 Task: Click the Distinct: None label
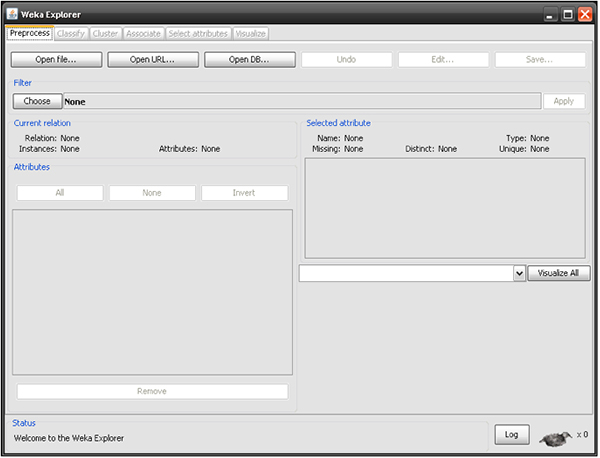[431, 149]
